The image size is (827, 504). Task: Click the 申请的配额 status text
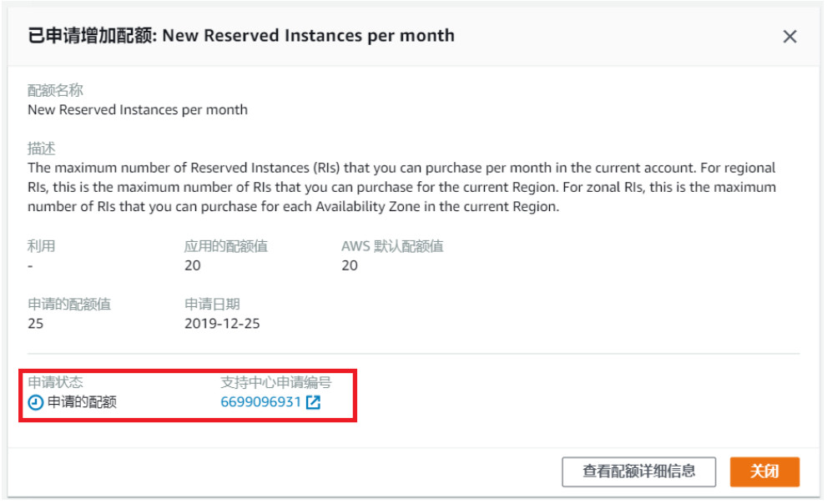click(x=82, y=402)
